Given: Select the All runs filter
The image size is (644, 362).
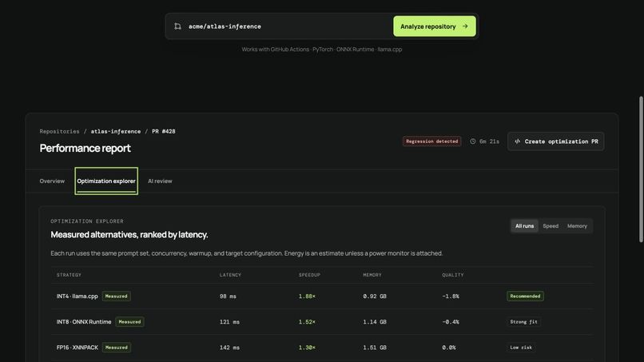Looking at the screenshot, I should (524, 226).
